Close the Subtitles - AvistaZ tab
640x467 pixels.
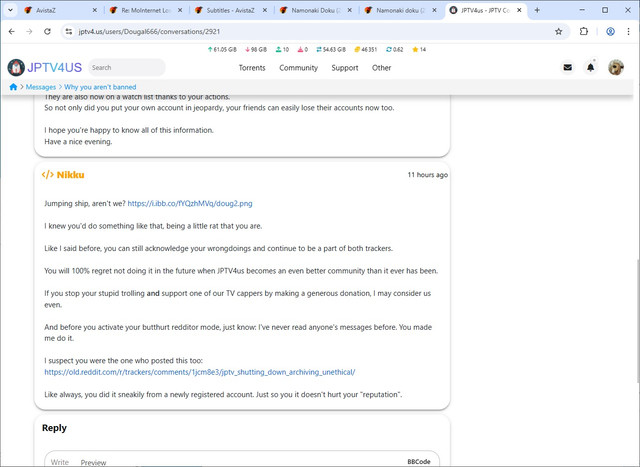click(264, 10)
